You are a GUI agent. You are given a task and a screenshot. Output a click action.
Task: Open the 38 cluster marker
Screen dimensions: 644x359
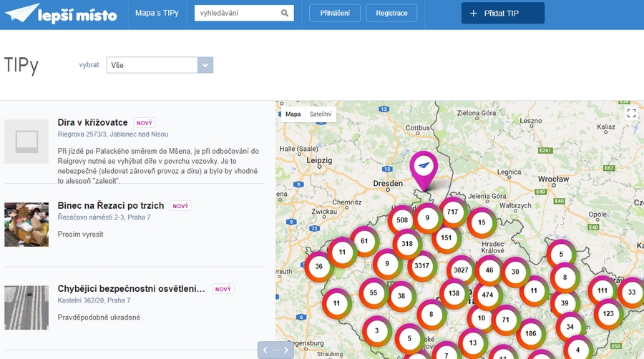pos(401,296)
